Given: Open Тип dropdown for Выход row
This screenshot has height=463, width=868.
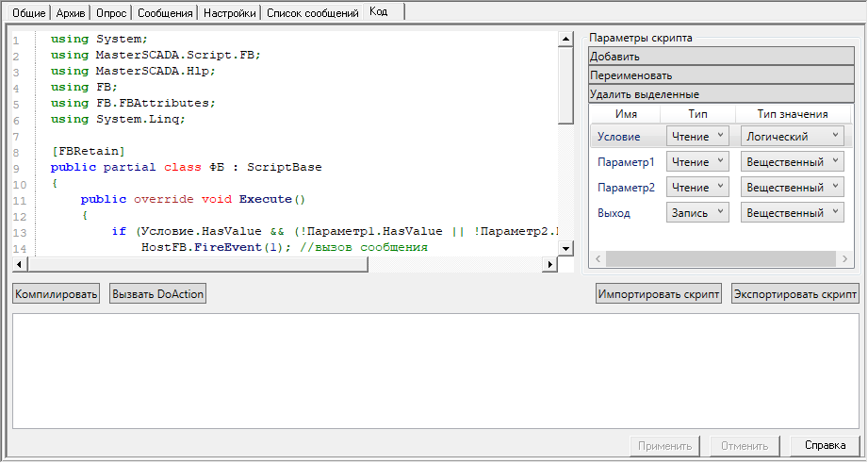Looking at the screenshot, I should tap(697, 213).
